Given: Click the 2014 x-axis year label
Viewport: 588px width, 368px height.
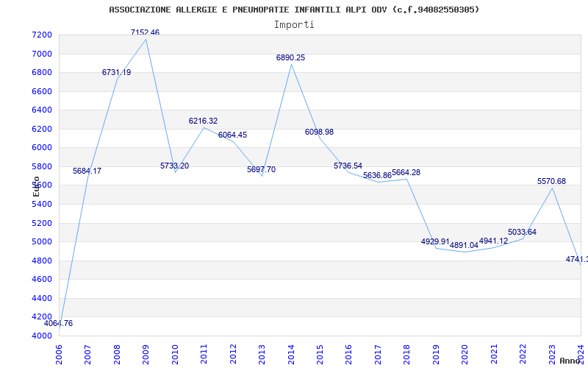Looking at the screenshot, I should [x=291, y=354].
